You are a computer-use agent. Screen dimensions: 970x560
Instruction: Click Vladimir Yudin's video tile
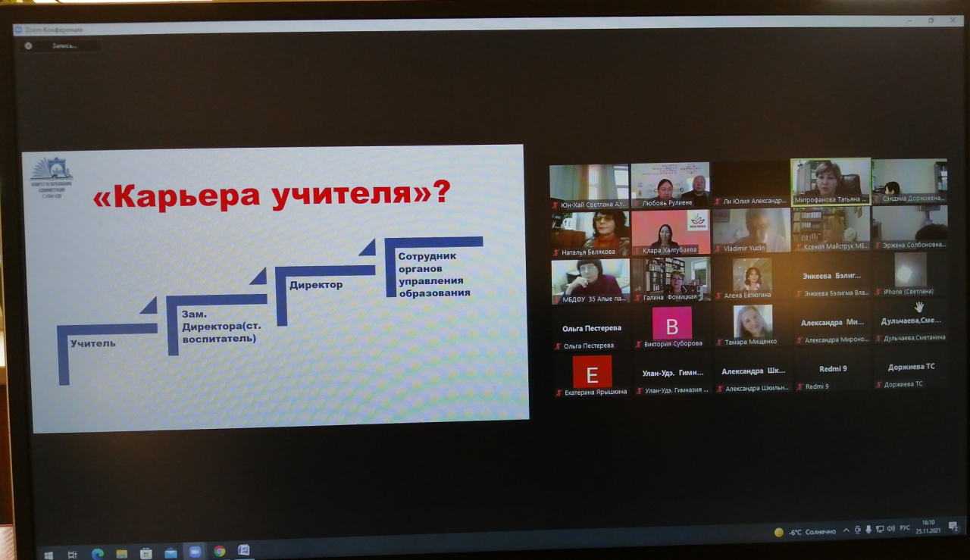pos(751,230)
